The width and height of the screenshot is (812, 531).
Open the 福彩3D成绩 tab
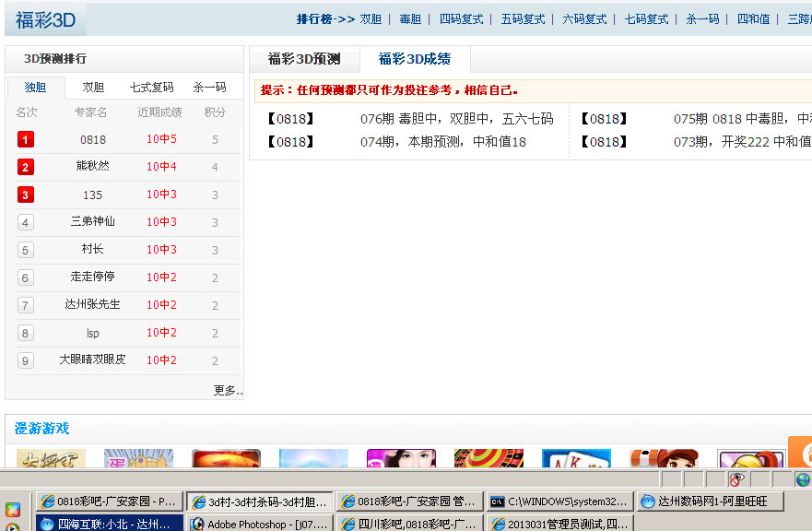[415, 59]
